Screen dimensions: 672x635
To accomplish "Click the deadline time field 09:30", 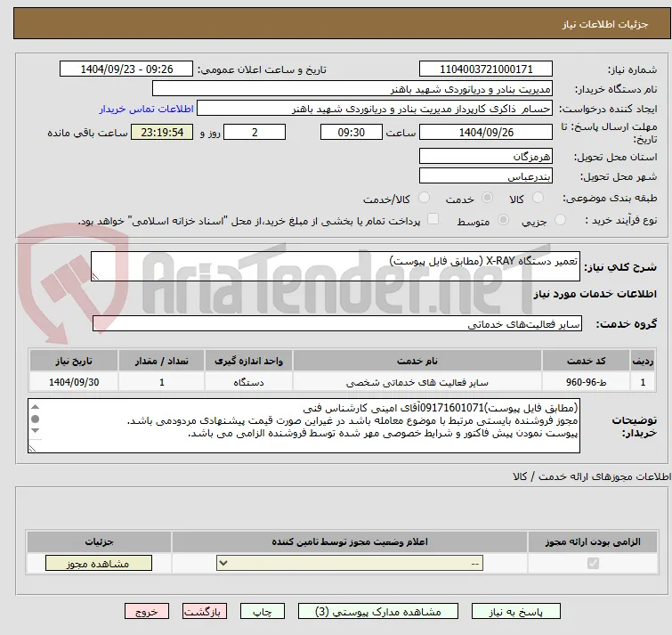I will 351,132.
